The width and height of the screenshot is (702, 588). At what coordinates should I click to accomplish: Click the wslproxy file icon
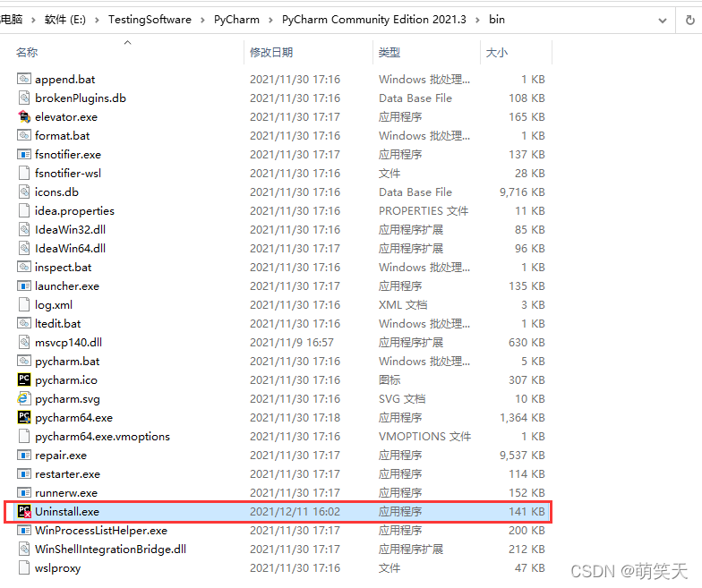(24, 567)
